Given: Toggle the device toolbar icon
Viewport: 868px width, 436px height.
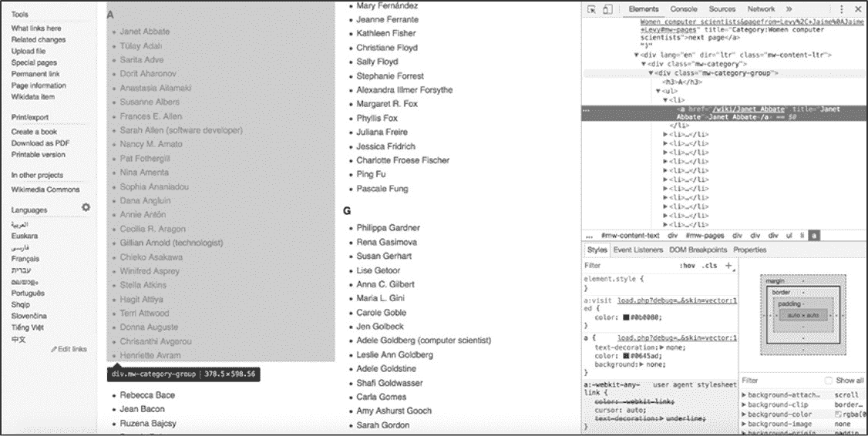Looking at the screenshot, I should [607, 9].
